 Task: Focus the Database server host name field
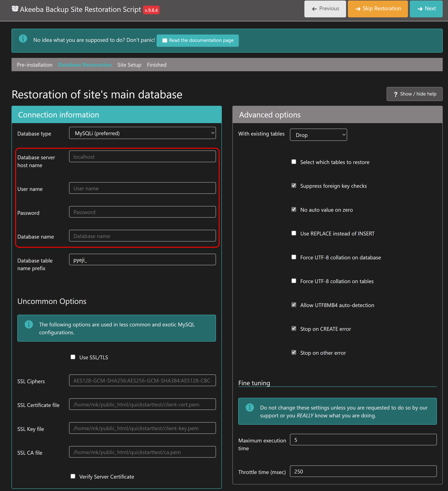pyautogui.click(x=142, y=156)
